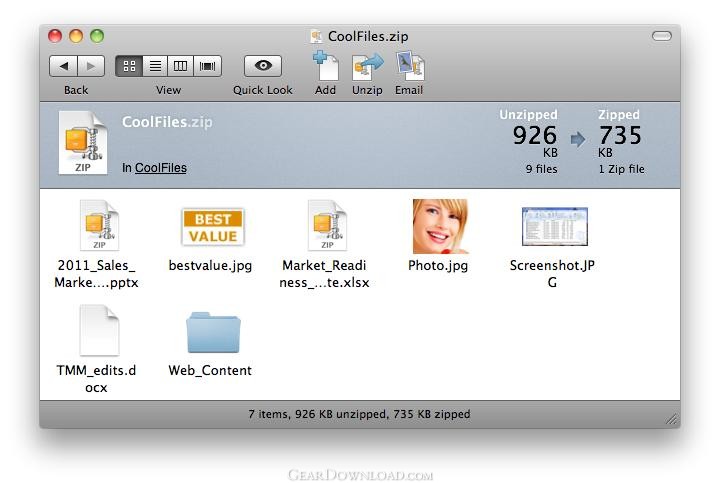Go forward with the right arrow button

(91, 66)
